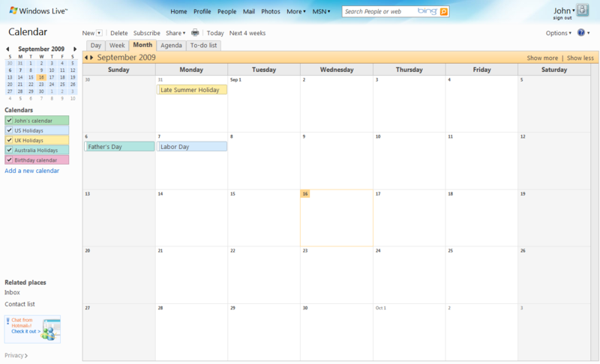
Task: Jump to Today
Action: 215,33
